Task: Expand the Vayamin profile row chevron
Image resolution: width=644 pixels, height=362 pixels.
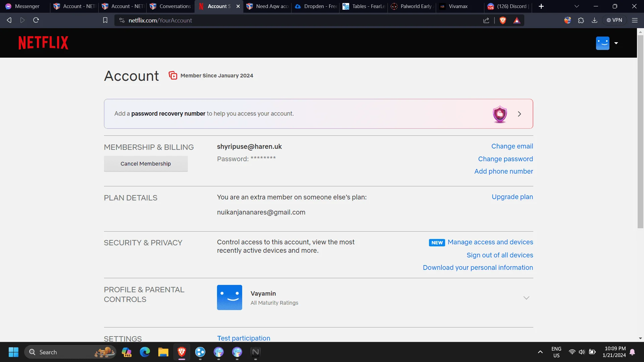Action: pos(526,298)
